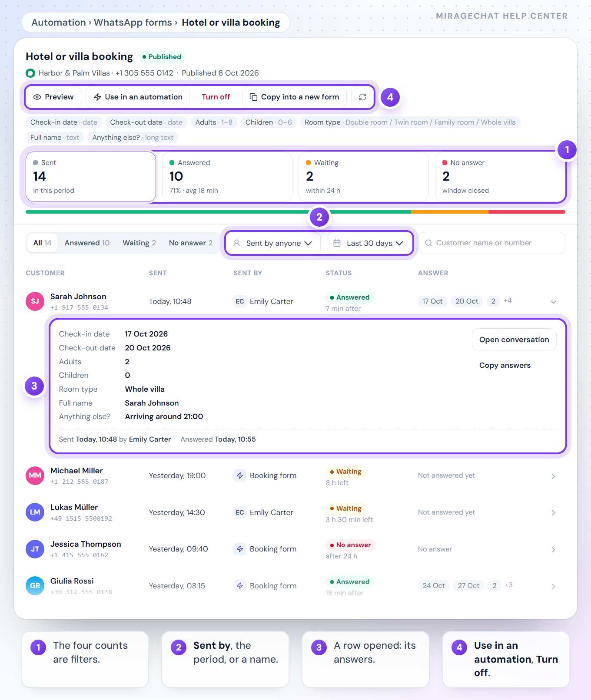Click the 24 Oct answer chip

(434, 586)
